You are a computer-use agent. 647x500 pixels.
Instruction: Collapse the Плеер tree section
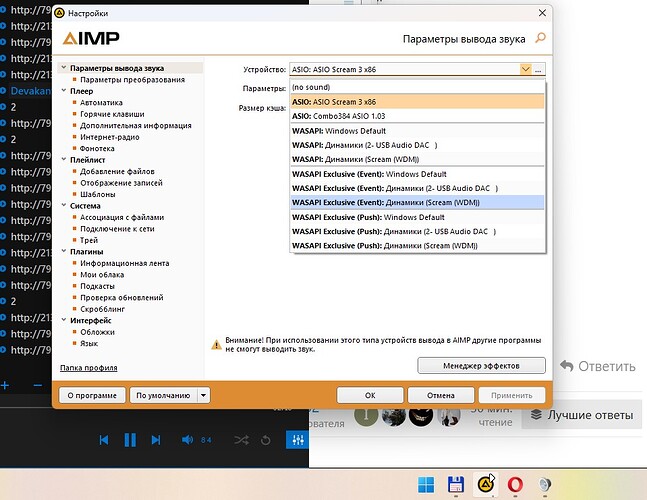64,91
